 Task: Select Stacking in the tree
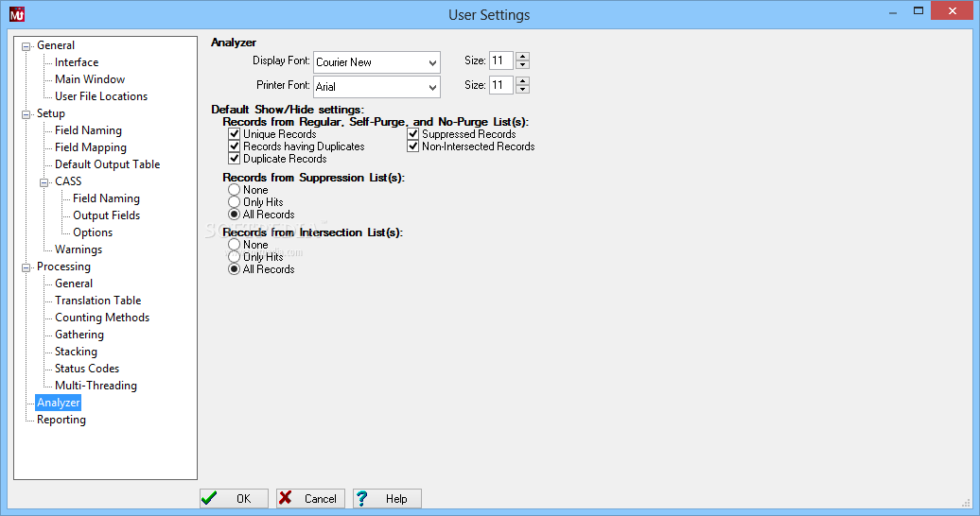coord(76,352)
